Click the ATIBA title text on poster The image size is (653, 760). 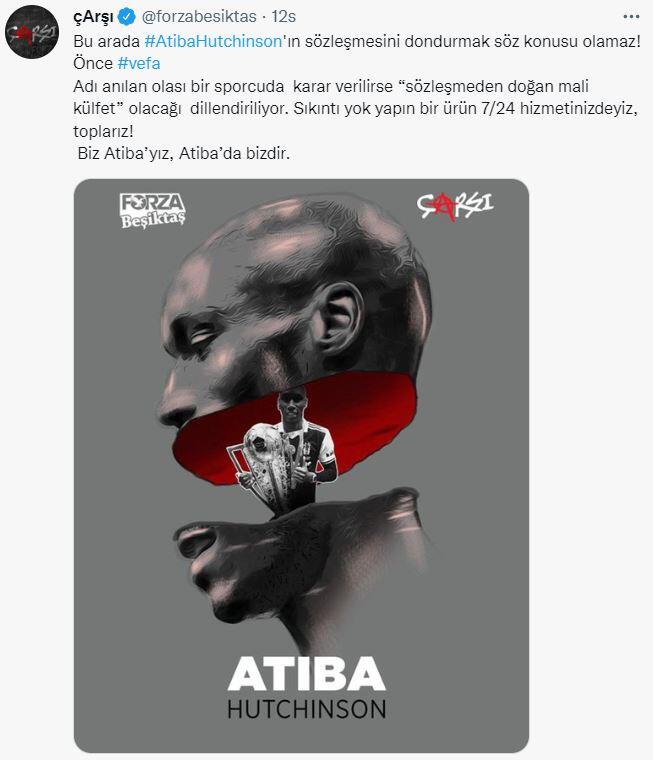click(306, 674)
